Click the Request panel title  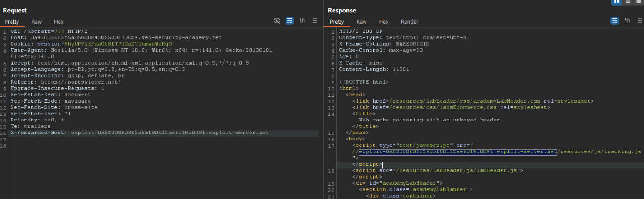[x=15, y=10]
